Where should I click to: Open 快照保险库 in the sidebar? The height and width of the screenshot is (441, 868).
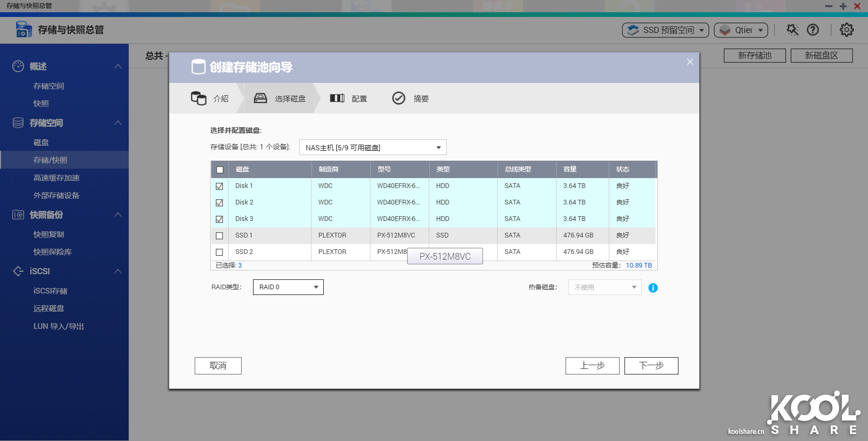coord(52,252)
